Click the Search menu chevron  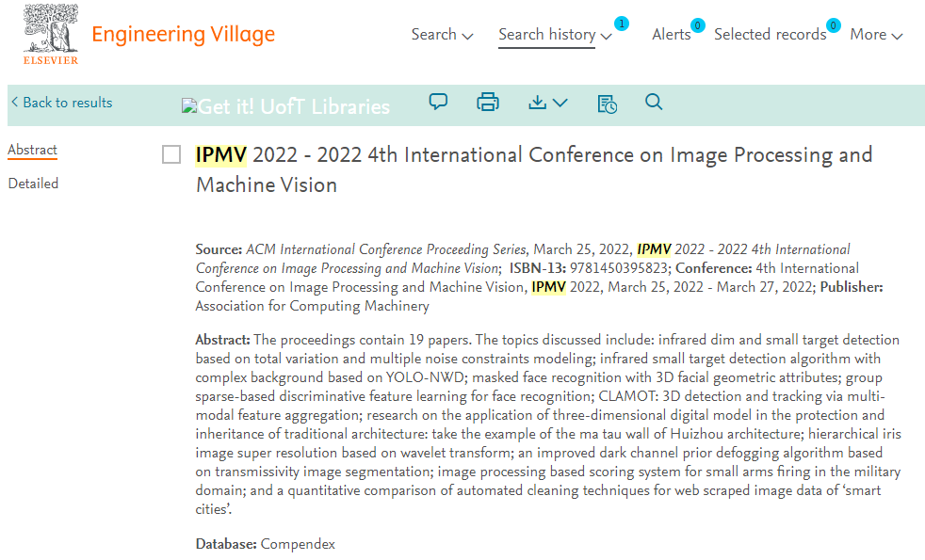click(468, 37)
